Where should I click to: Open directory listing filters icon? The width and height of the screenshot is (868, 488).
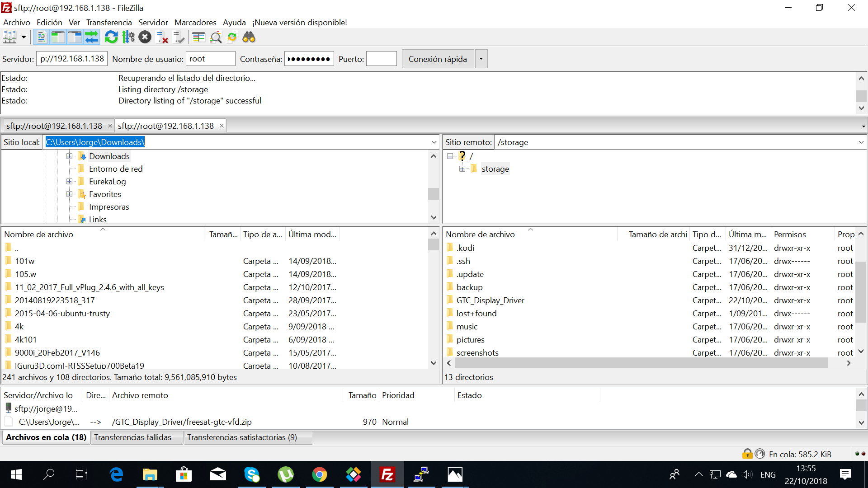coord(198,37)
